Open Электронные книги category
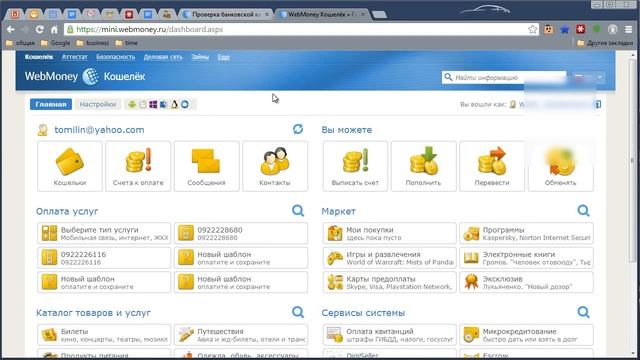Viewport: 640px width, 360px height. pos(526,258)
